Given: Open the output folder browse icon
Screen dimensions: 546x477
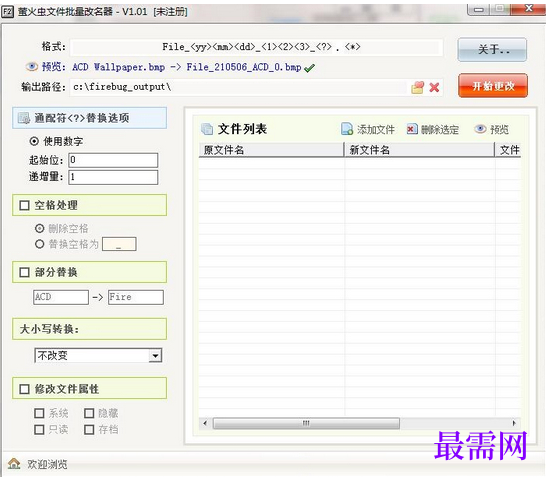Looking at the screenshot, I should [418, 87].
